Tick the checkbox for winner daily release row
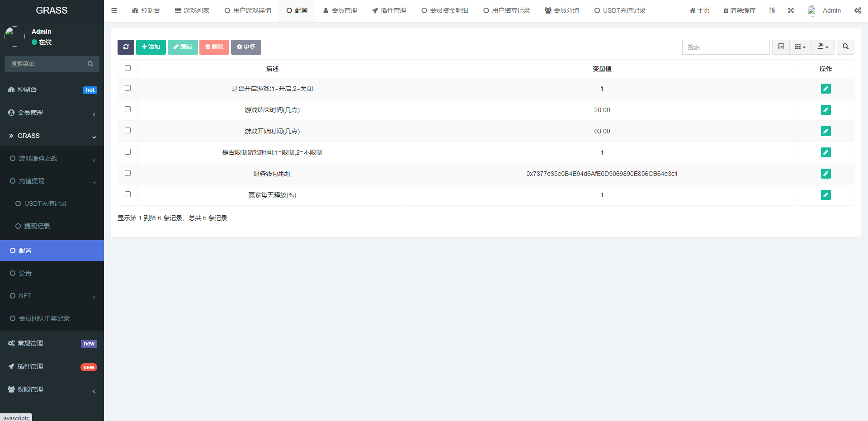 tap(127, 194)
